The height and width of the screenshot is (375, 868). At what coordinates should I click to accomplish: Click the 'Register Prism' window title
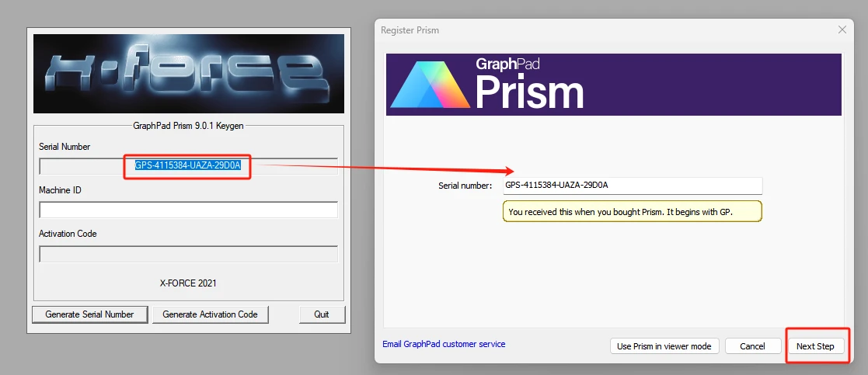point(410,30)
